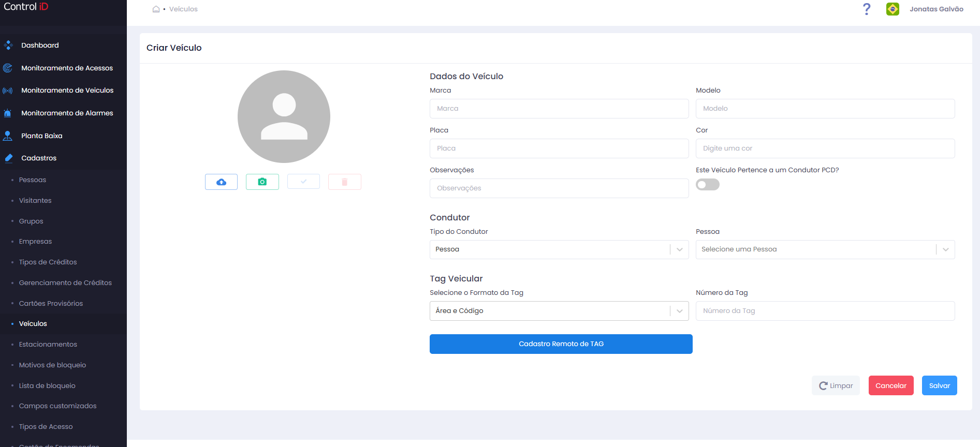980x447 pixels.
Task: Expand the Formato da Tag dropdown
Action: pyautogui.click(x=559, y=311)
